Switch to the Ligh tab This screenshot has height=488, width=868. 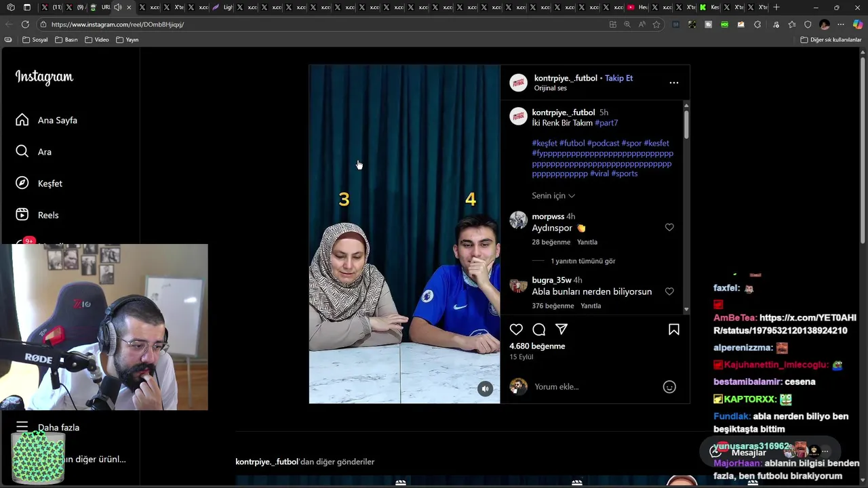(x=222, y=7)
